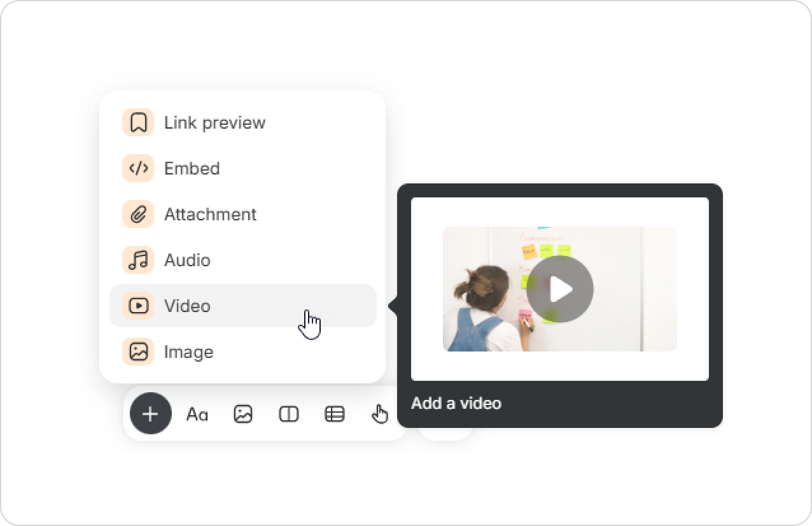
Task: Click the code brackets Embed icon
Action: pyautogui.click(x=138, y=168)
